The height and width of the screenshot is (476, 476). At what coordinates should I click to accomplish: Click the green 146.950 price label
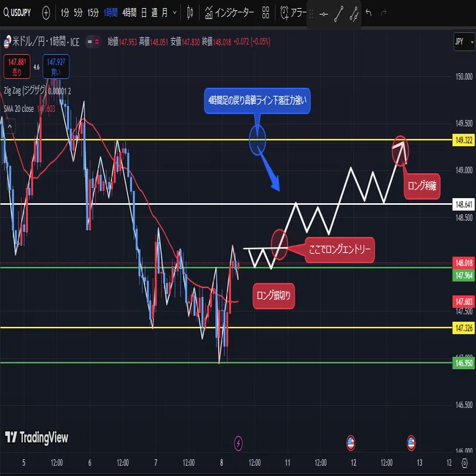464,363
